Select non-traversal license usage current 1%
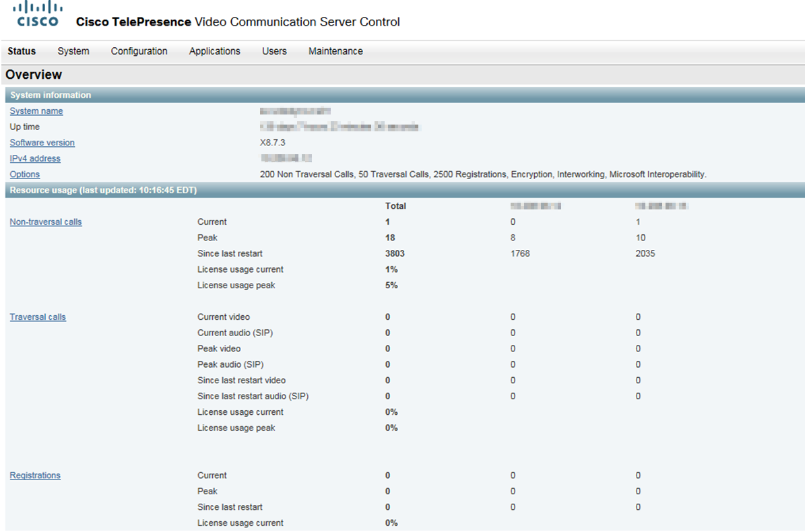The image size is (807, 532). pos(391,269)
